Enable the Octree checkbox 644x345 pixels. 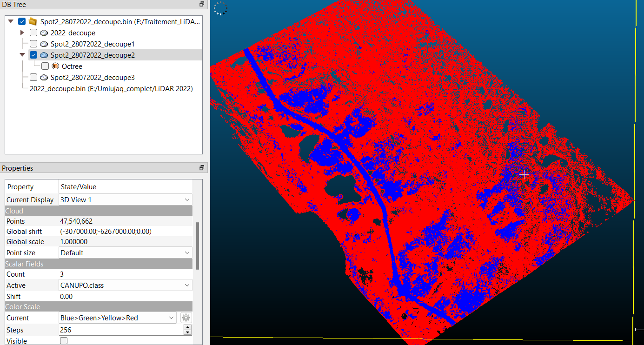tap(45, 66)
